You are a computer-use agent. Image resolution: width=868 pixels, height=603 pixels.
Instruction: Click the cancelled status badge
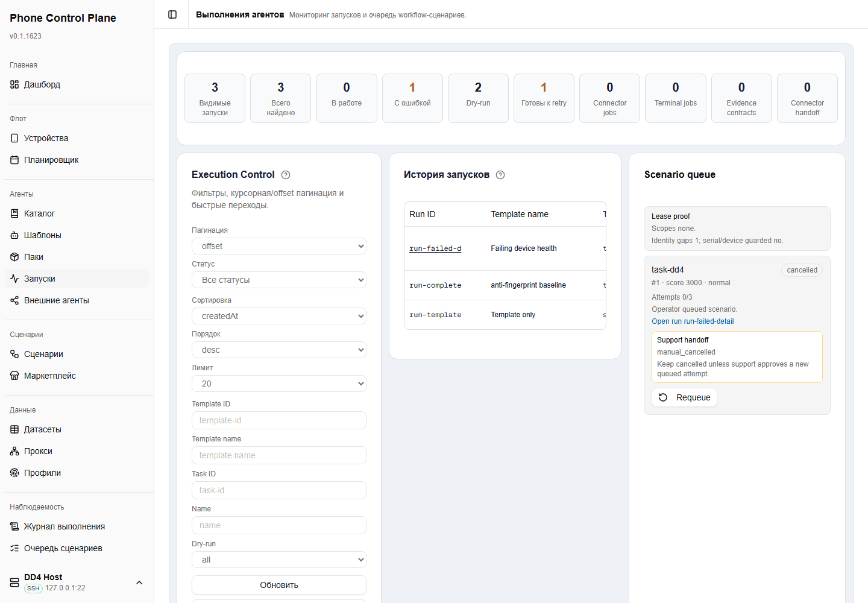802,270
